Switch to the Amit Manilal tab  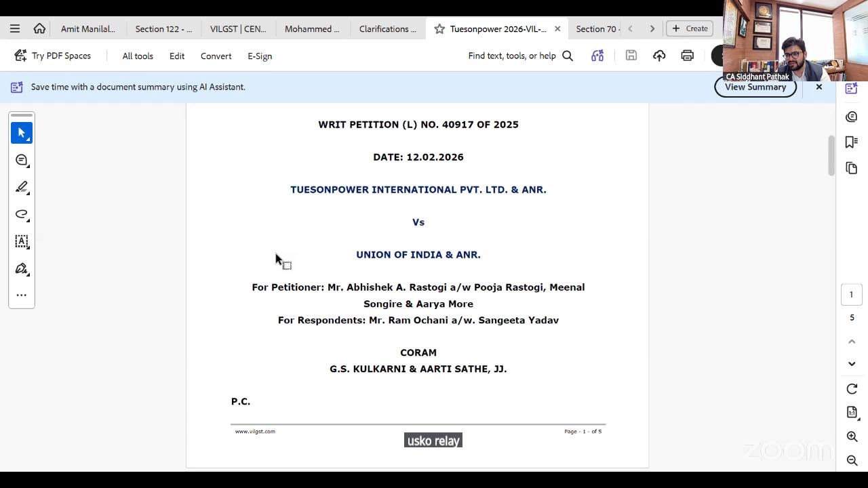click(x=88, y=28)
